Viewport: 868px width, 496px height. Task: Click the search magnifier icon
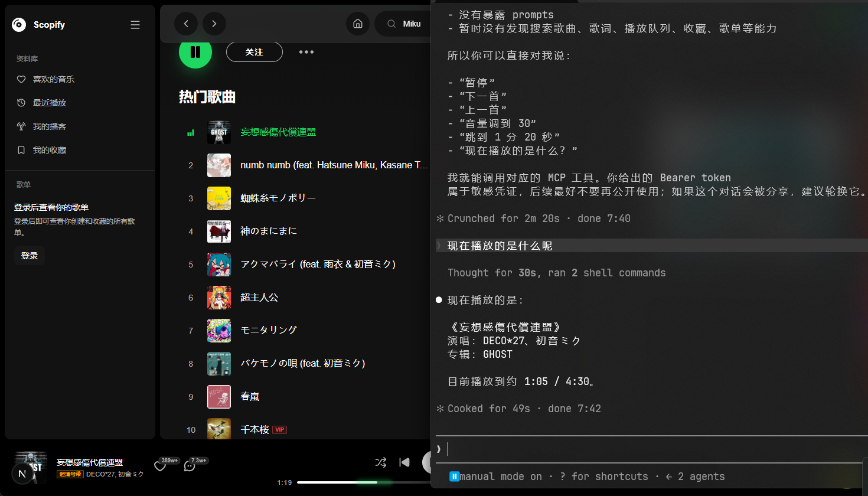391,24
